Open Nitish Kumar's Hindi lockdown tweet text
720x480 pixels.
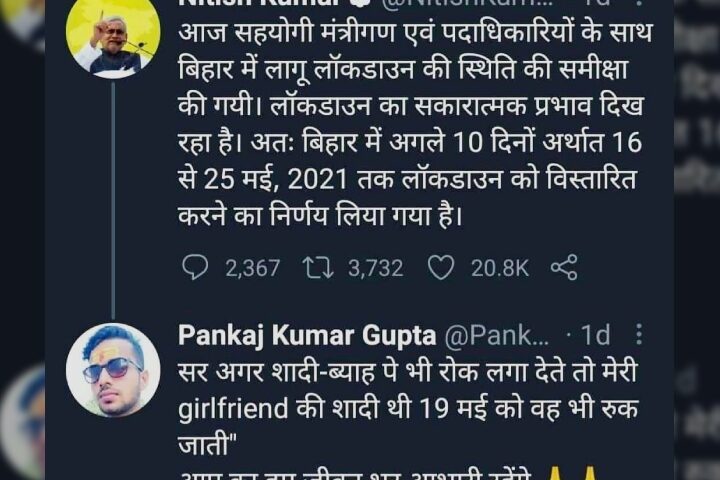(415, 124)
